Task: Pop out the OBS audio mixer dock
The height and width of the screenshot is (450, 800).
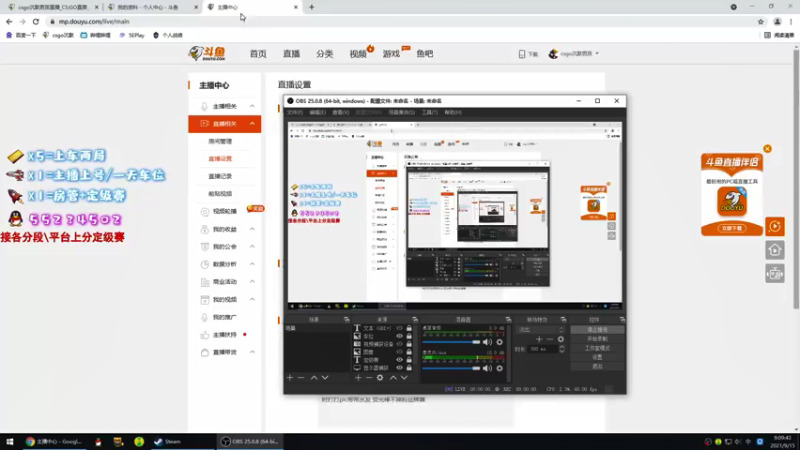Action: [508, 319]
